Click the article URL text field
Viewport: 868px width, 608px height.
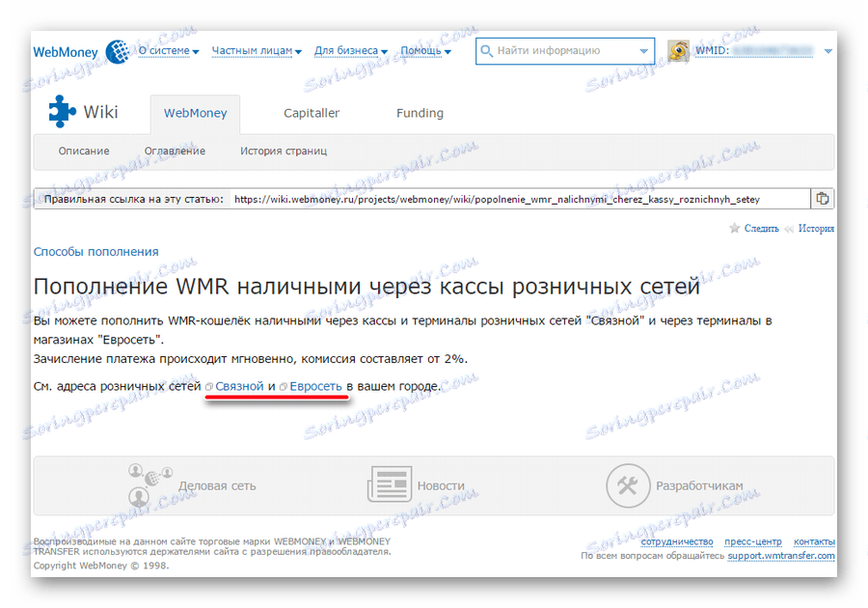[x=521, y=200]
